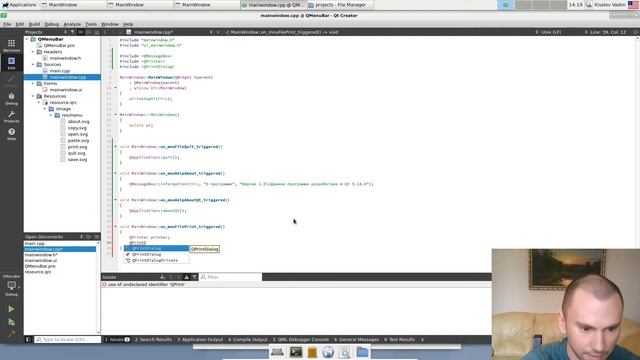Collapse the Headers folder

click(x=33, y=52)
